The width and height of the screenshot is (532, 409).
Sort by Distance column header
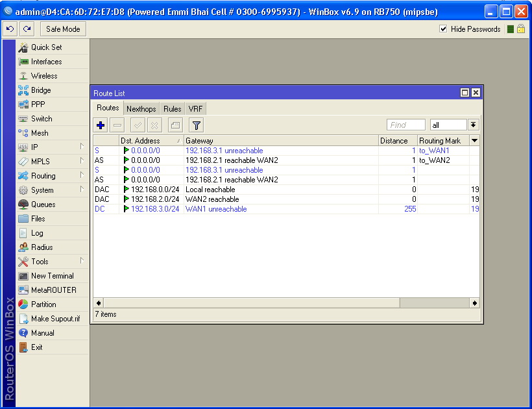[398, 140]
